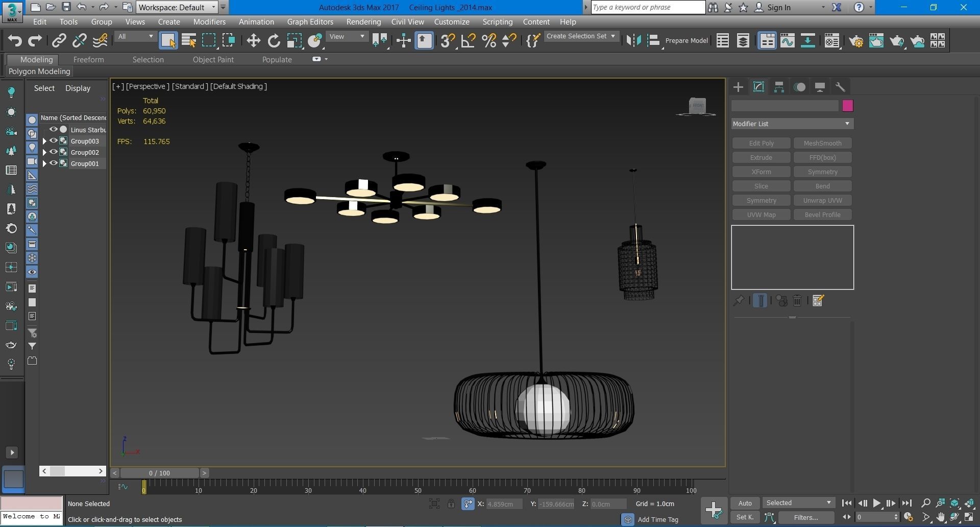The height and width of the screenshot is (527, 980).
Task: Hide Group001 with its eye icon
Action: point(53,163)
